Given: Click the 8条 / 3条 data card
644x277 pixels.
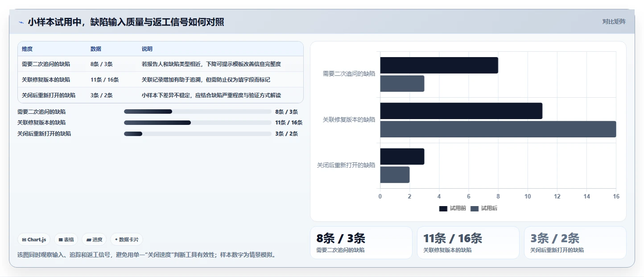Looking at the screenshot, I should click(x=361, y=243).
